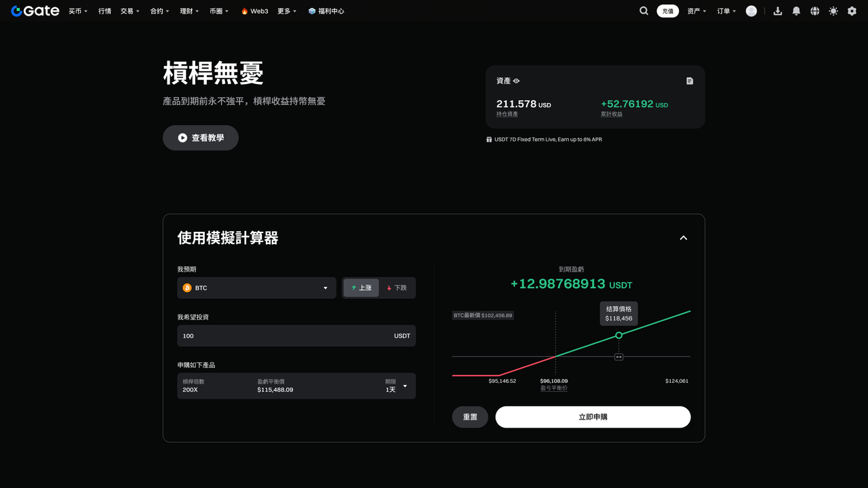
Task: Click the 查看教學 button
Action: 201,138
